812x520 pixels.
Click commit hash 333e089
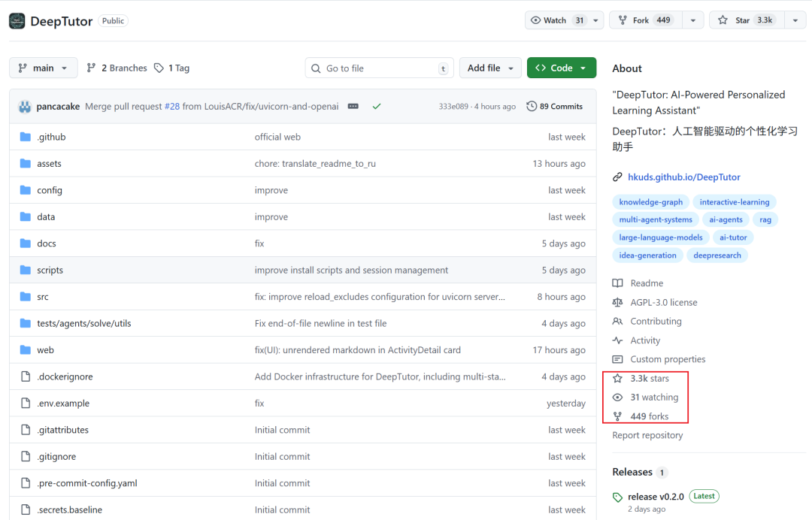[x=453, y=106]
